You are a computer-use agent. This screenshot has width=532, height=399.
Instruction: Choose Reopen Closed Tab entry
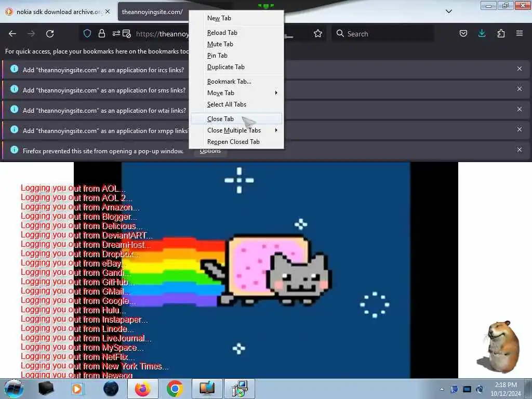click(x=236, y=142)
